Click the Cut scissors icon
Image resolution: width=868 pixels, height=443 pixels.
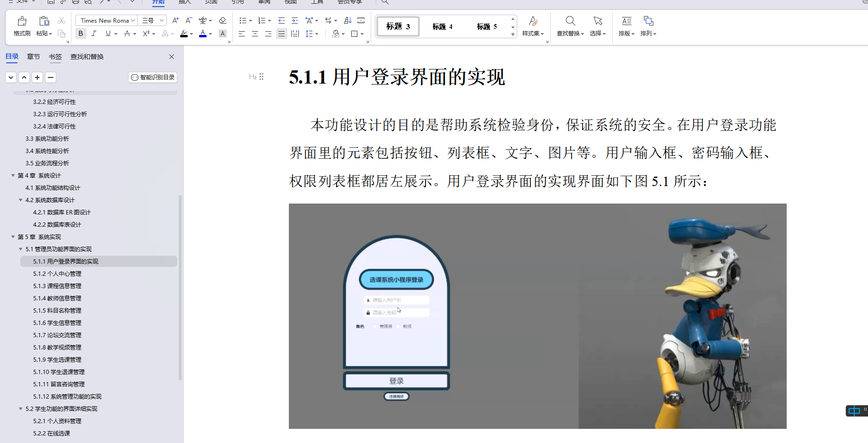coord(61,21)
